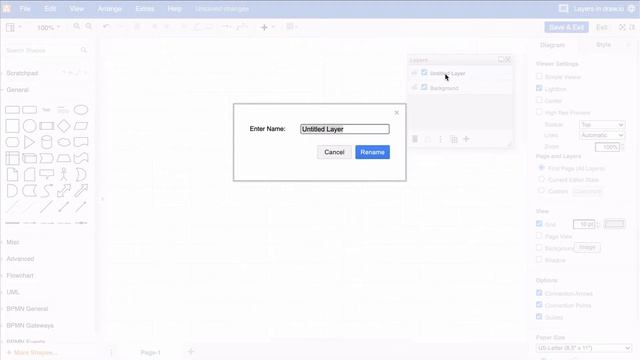Viewport: 640px width, 360px height.
Task: Toggle the Connection Arrows checkbox
Action: pos(539,293)
